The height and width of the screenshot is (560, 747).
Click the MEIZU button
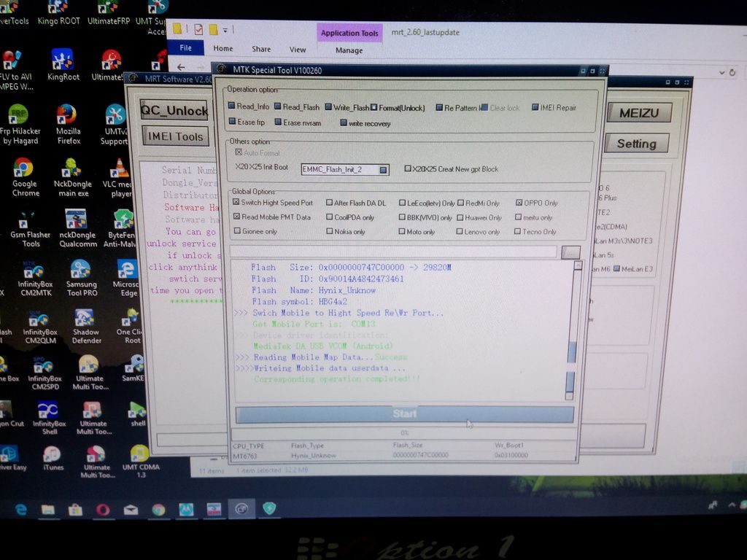[638, 113]
